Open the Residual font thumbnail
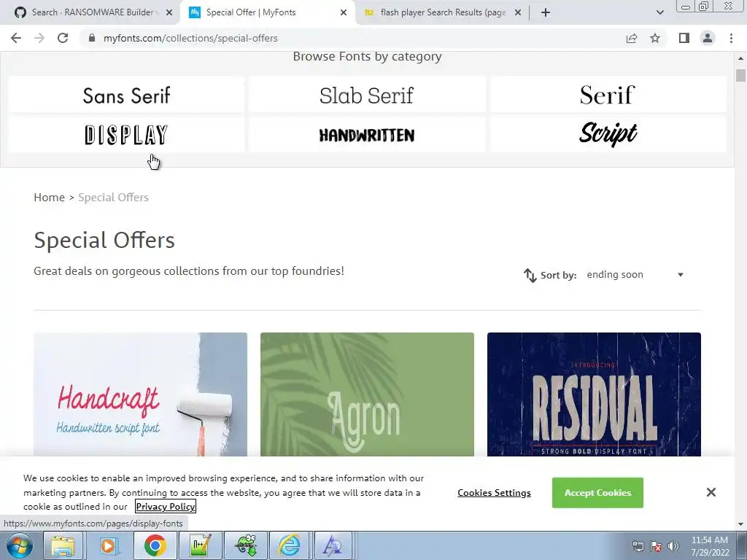747x560 pixels. click(x=594, y=394)
